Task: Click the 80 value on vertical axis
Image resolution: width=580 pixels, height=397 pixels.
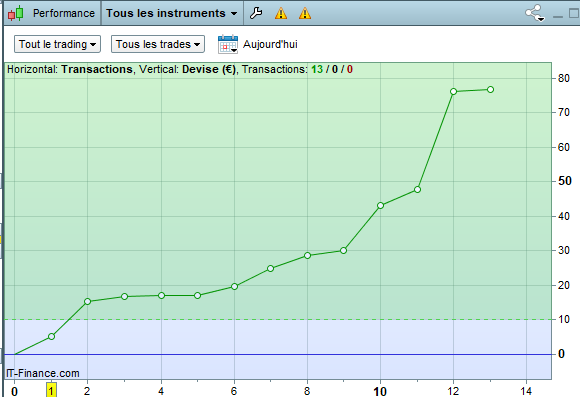Action: (564, 78)
